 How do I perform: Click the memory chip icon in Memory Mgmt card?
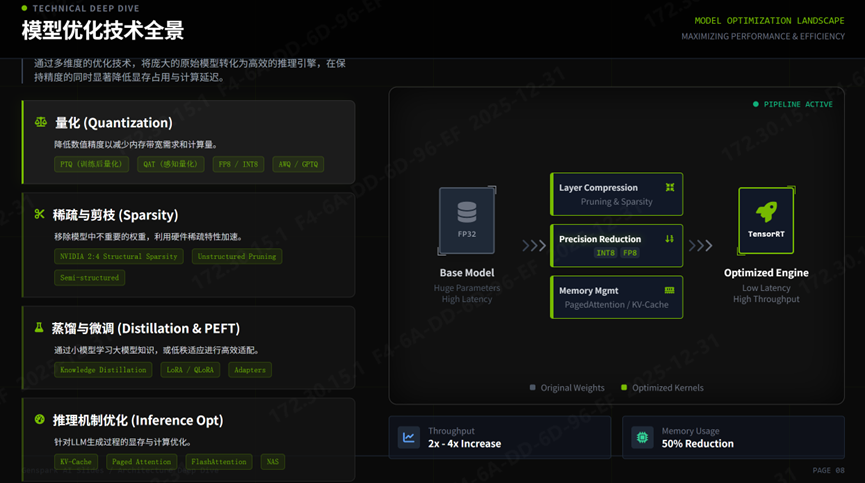[669, 290]
